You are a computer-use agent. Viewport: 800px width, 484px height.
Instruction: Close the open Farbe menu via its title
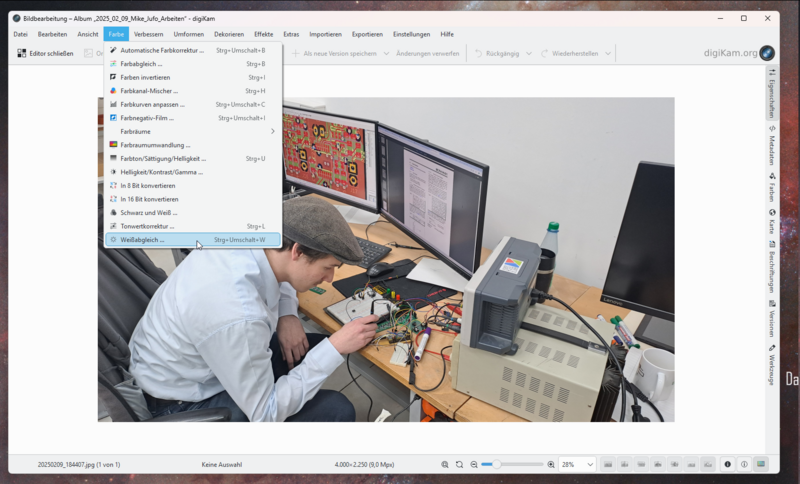pos(116,34)
